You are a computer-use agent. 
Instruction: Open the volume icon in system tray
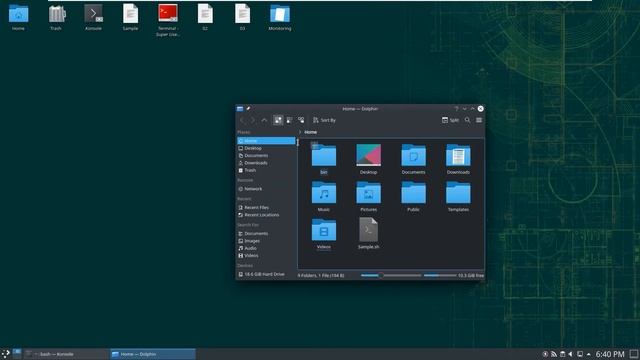click(x=571, y=354)
